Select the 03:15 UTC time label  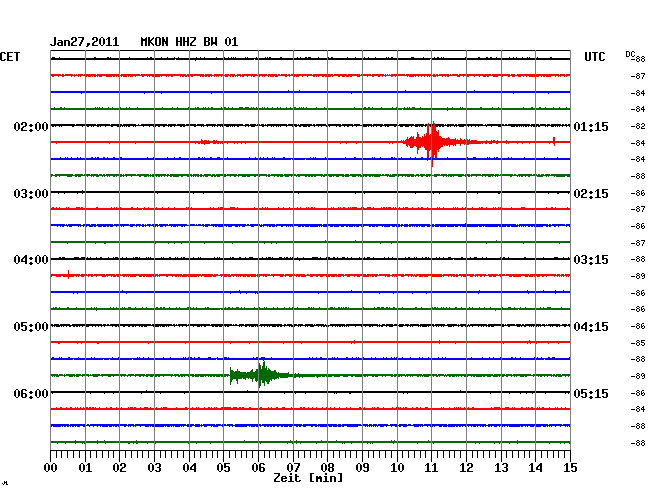pyautogui.click(x=591, y=260)
